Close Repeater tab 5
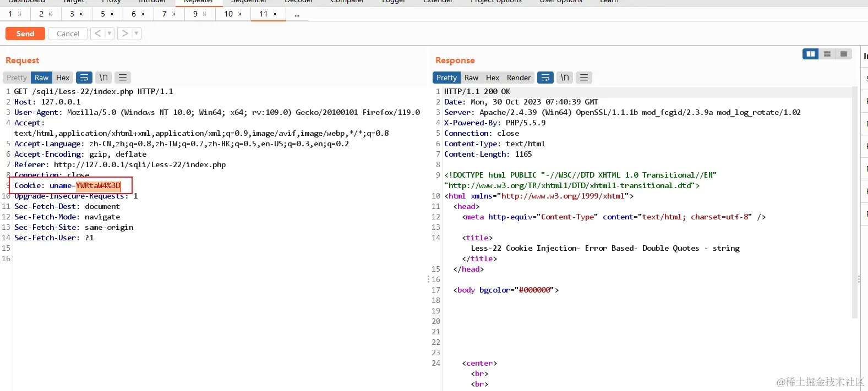Image resolution: width=868 pixels, height=391 pixels. coord(112,14)
